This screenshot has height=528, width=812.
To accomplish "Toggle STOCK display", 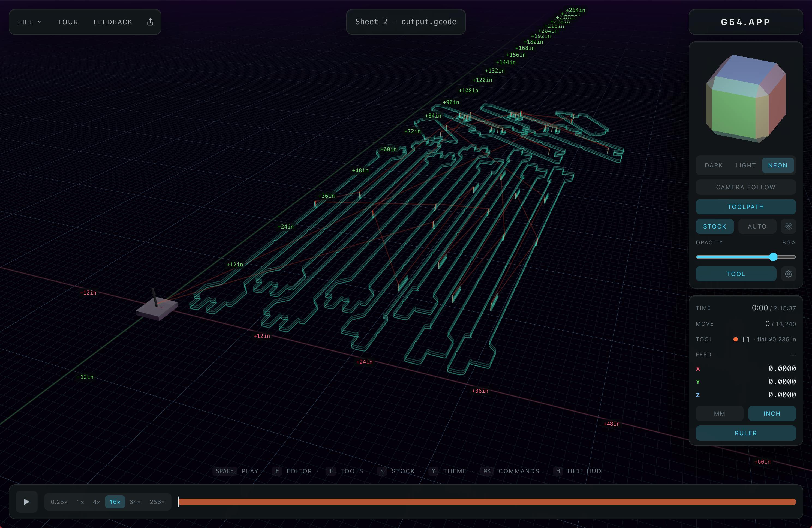I will 714,226.
